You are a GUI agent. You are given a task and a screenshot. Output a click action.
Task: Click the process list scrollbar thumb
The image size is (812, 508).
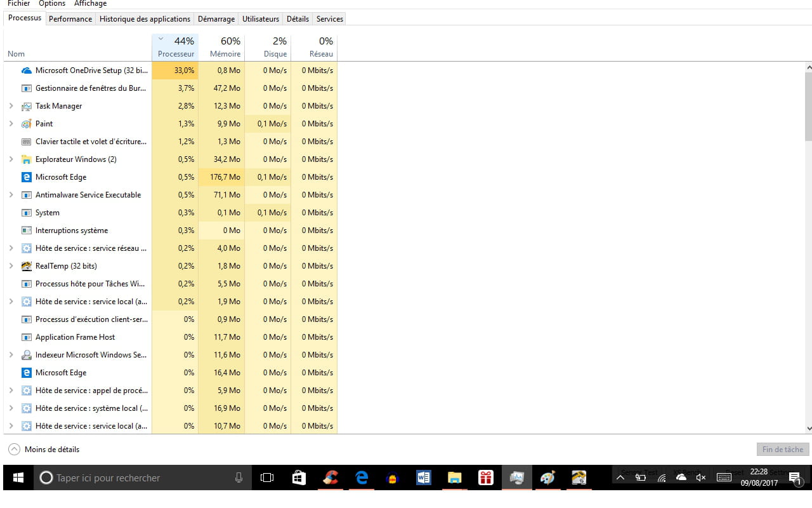(808, 106)
